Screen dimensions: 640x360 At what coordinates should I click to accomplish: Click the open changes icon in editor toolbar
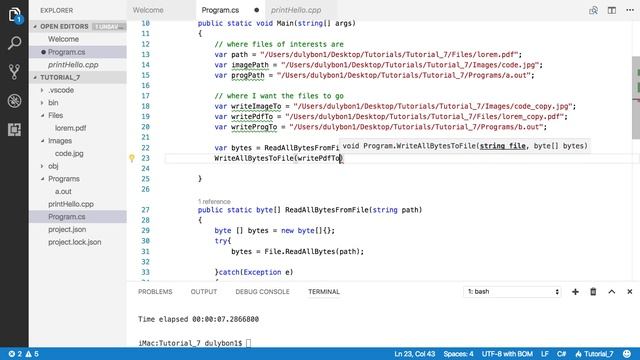593,10
